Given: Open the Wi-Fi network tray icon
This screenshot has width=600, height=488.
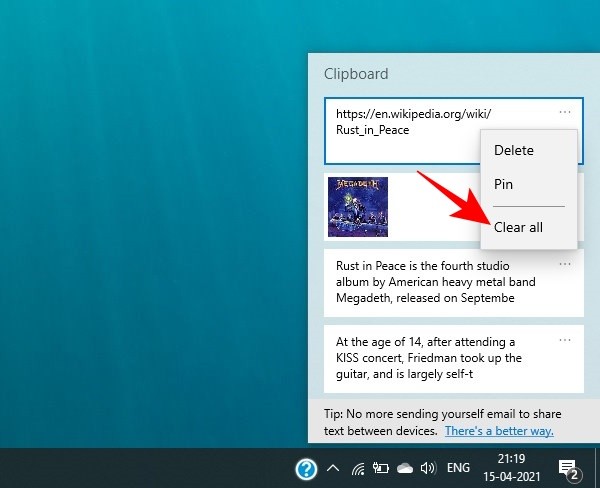Looking at the screenshot, I should [358, 468].
